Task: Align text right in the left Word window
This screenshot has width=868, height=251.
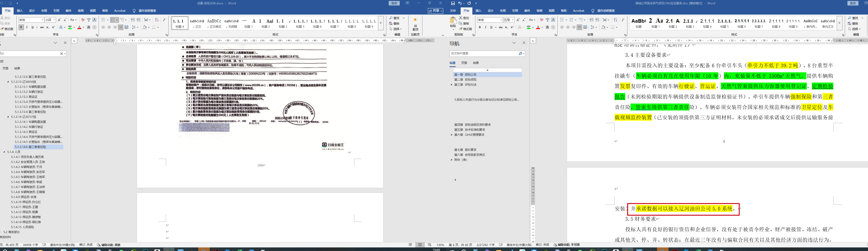Action: pyautogui.click(x=115, y=27)
